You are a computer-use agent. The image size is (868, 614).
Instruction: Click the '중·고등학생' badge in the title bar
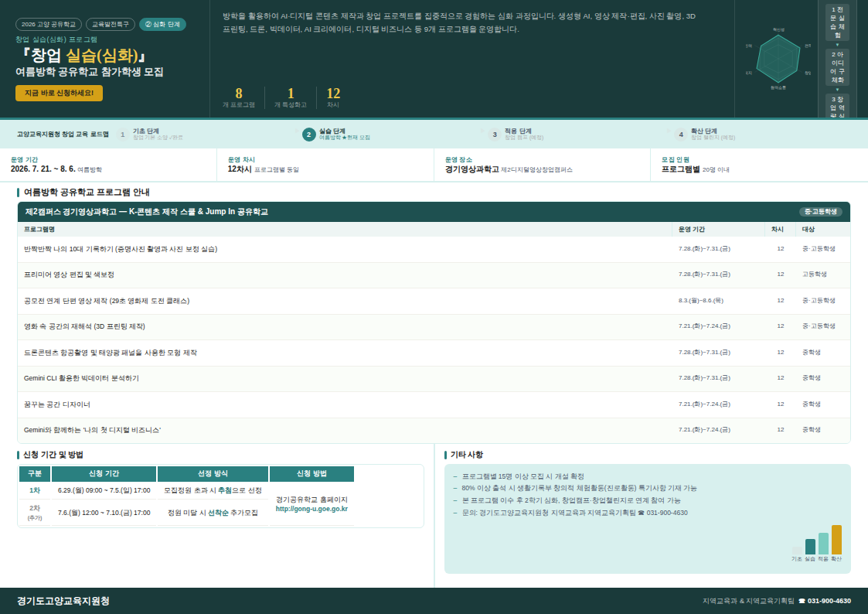click(820, 211)
